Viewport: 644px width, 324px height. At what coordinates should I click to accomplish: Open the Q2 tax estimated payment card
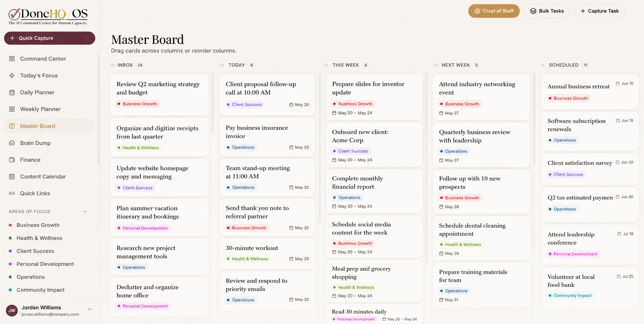coord(590,204)
